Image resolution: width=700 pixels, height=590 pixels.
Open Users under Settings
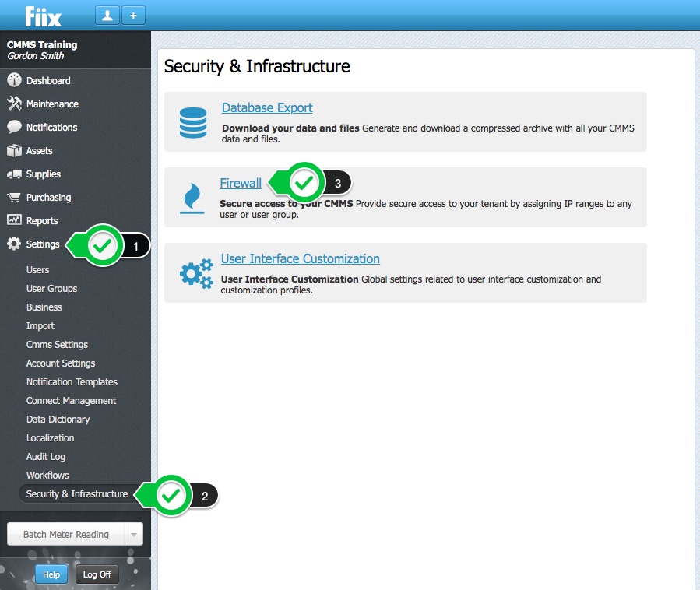[x=37, y=270]
